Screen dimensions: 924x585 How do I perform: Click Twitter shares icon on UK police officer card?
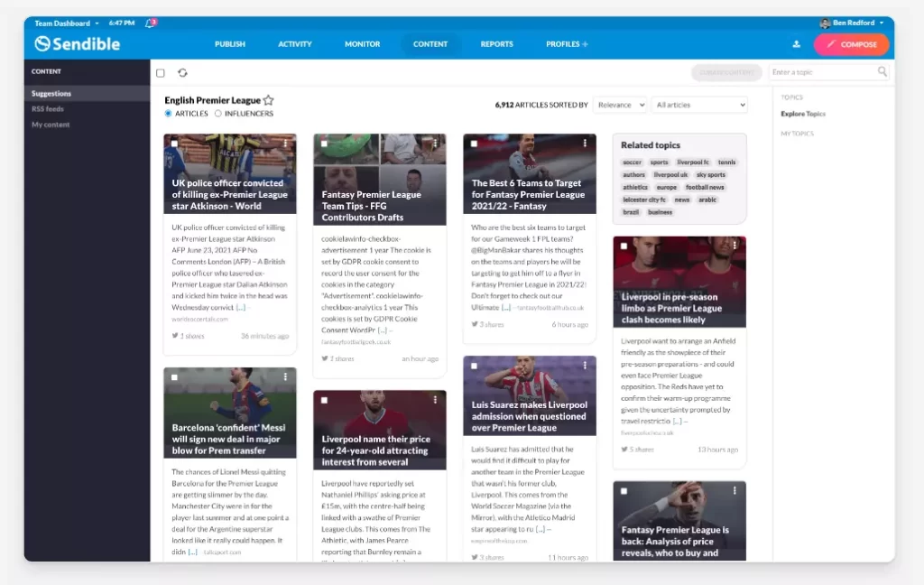[x=175, y=336]
